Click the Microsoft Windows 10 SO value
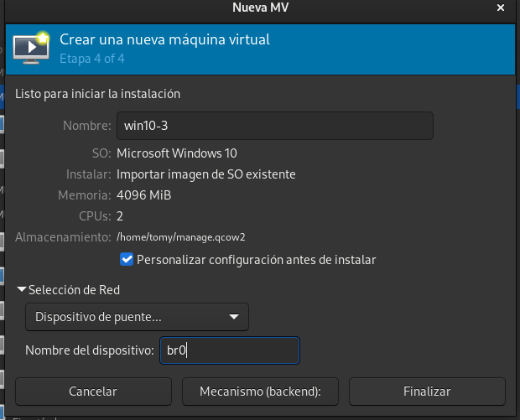This screenshot has height=420, width=520. pos(177,153)
